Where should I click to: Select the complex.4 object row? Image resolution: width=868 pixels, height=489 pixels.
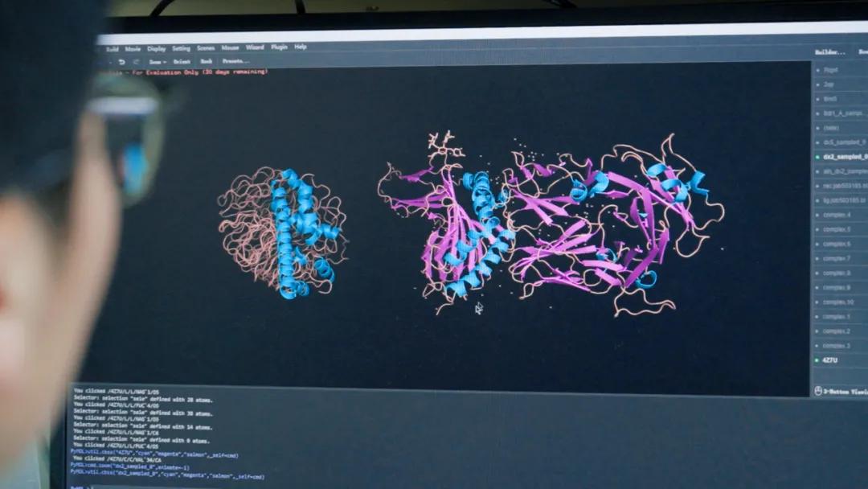point(841,215)
